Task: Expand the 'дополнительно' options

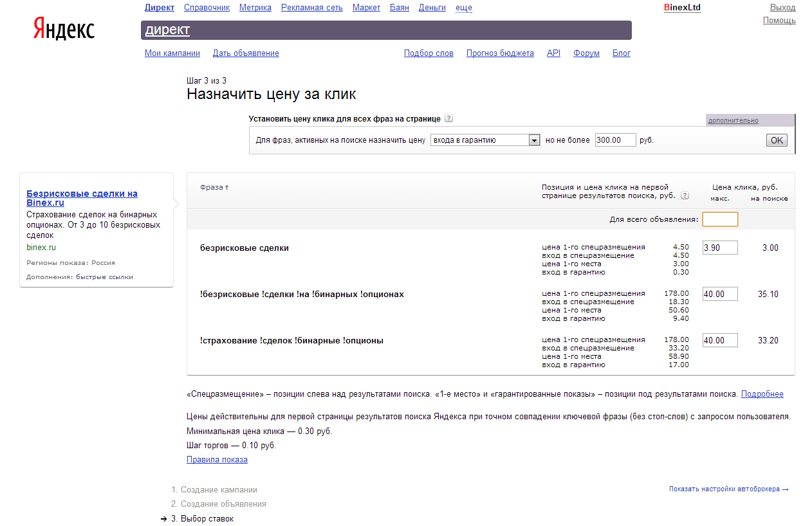Action: point(733,120)
